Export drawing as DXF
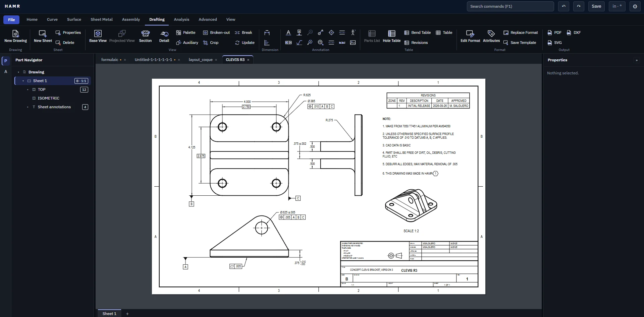The height and width of the screenshot is (317, 644). [x=574, y=33]
